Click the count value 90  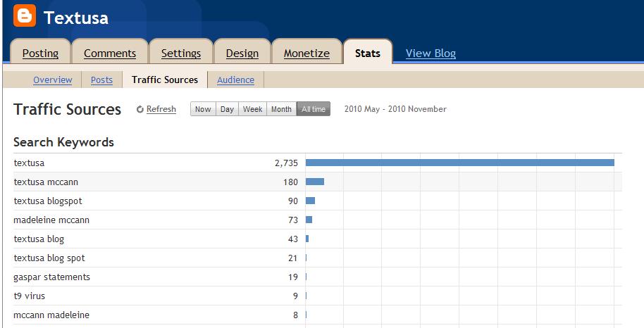click(x=293, y=201)
